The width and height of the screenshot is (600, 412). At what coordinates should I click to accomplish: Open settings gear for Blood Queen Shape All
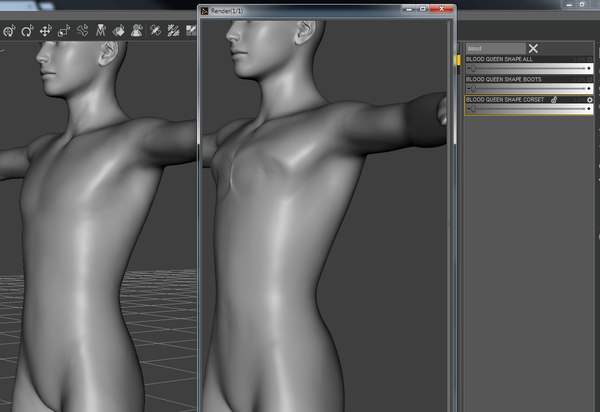tap(590, 59)
